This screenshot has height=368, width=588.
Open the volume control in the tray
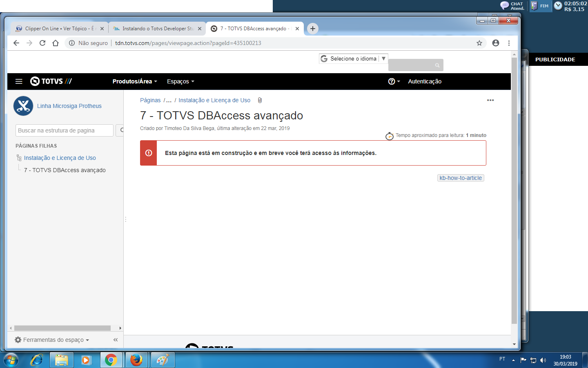click(x=543, y=360)
